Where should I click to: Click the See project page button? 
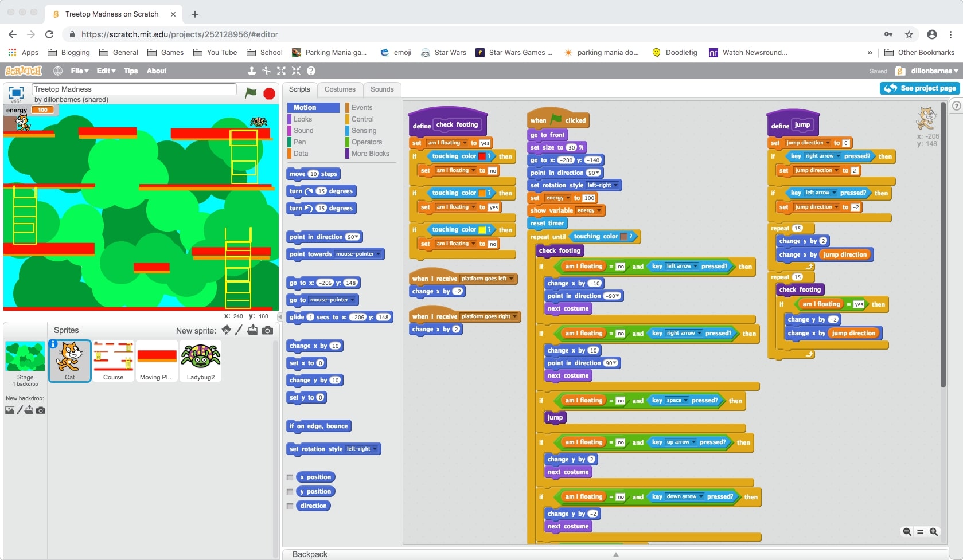920,88
